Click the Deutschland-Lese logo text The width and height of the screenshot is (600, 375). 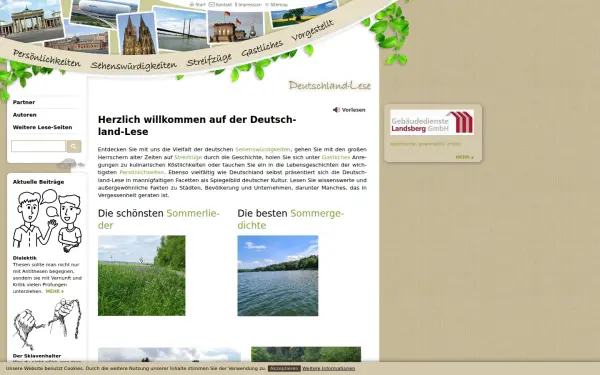click(329, 85)
